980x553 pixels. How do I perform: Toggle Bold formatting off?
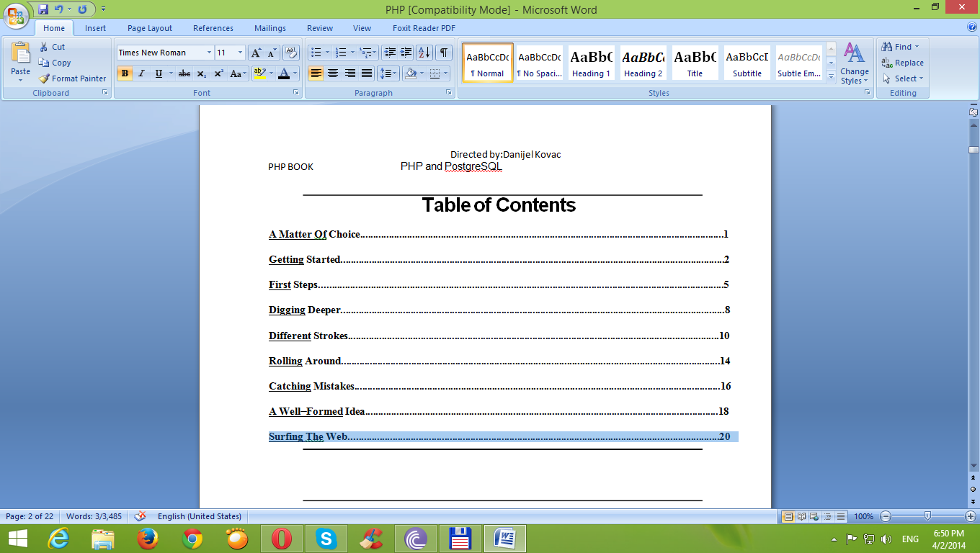pos(125,73)
